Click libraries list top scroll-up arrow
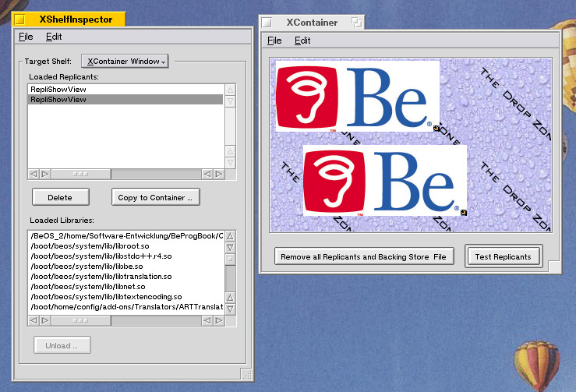The height and width of the screenshot is (392, 576). [231, 236]
